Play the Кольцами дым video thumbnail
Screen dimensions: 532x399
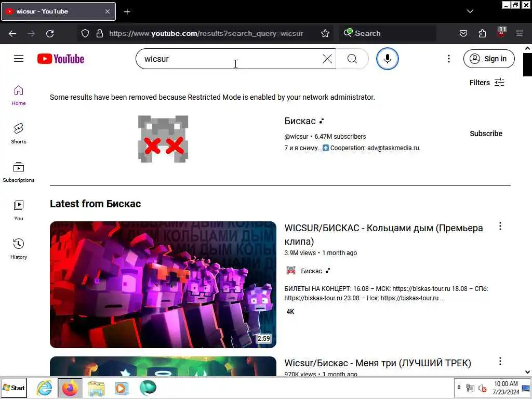coord(163,284)
